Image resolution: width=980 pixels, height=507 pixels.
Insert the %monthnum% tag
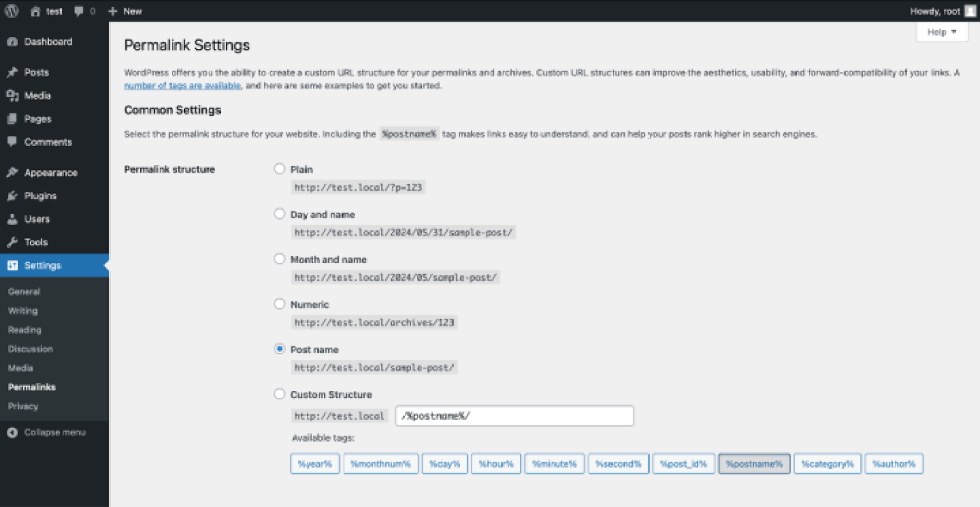pos(381,464)
